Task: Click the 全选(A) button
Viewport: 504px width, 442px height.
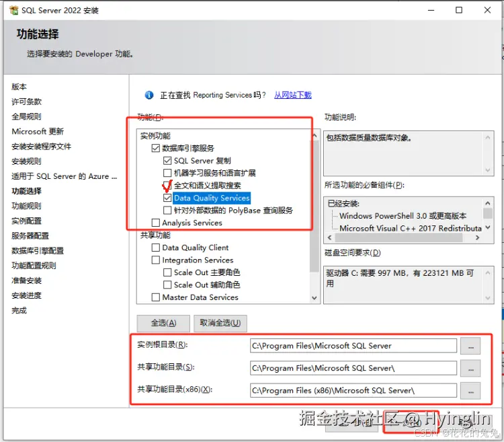Action: click(x=163, y=323)
